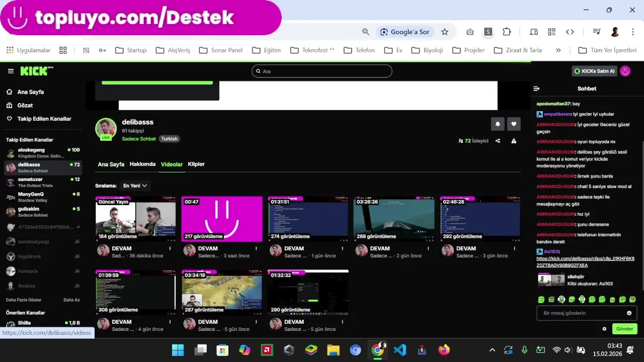
Task: Open the pink user avatar menu
Action: (x=625, y=71)
